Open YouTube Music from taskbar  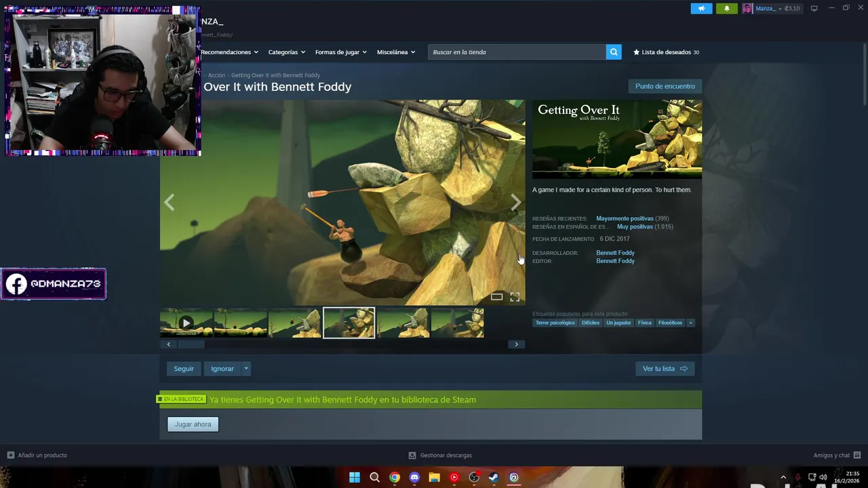click(454, 478)
